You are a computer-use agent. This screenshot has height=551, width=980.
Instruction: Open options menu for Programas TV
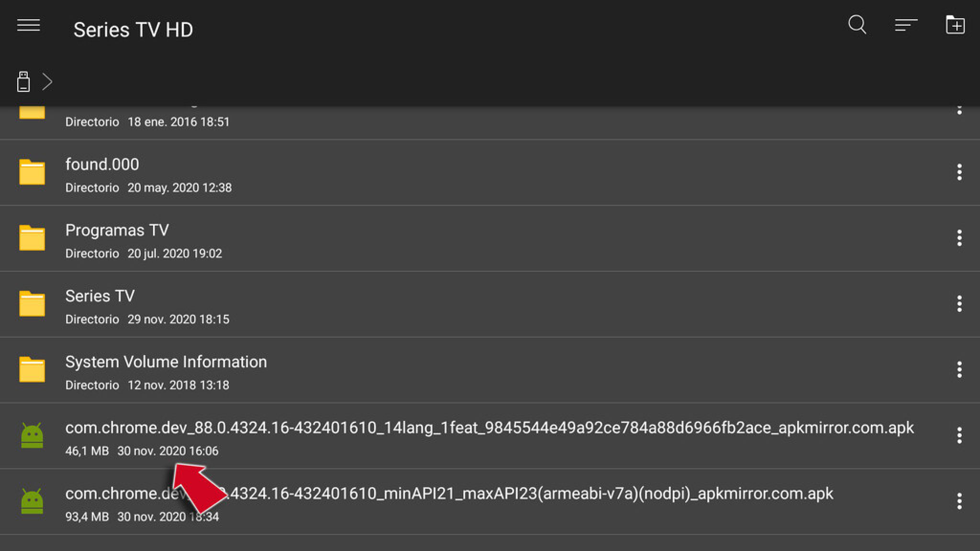click(x=959, y=238)
